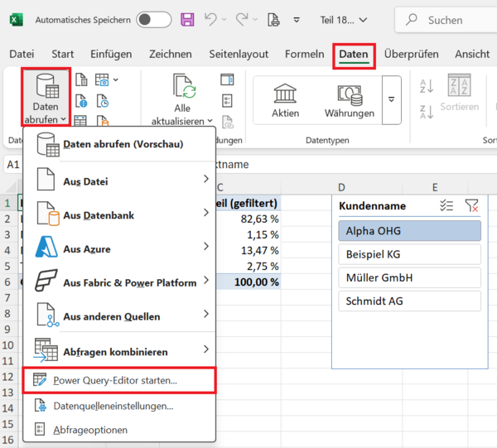Image resolution: width=497 pixels, height=448 pixels.
Task: Switch to the Seitenlayout tab
Action: click(239, 54)
